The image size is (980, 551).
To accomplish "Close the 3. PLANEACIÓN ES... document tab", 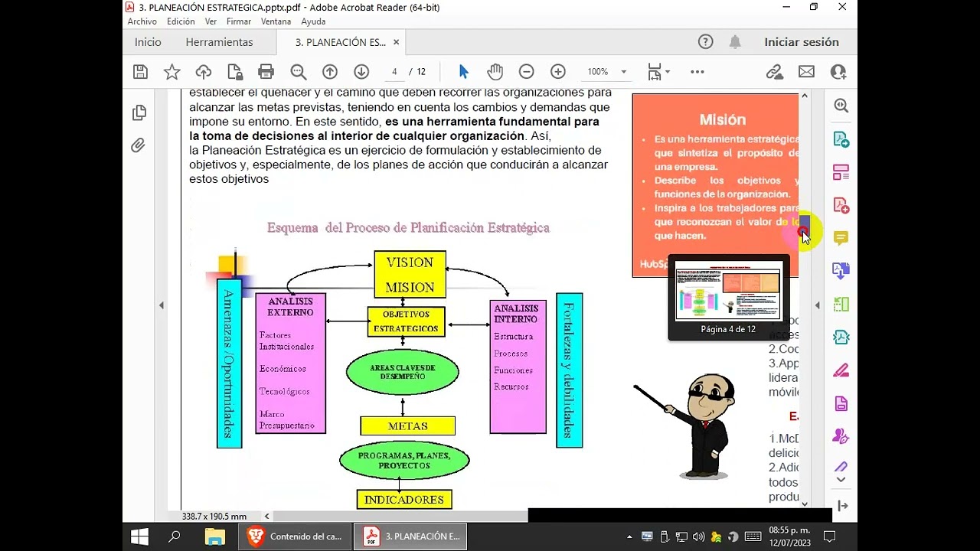I will 396,42.
